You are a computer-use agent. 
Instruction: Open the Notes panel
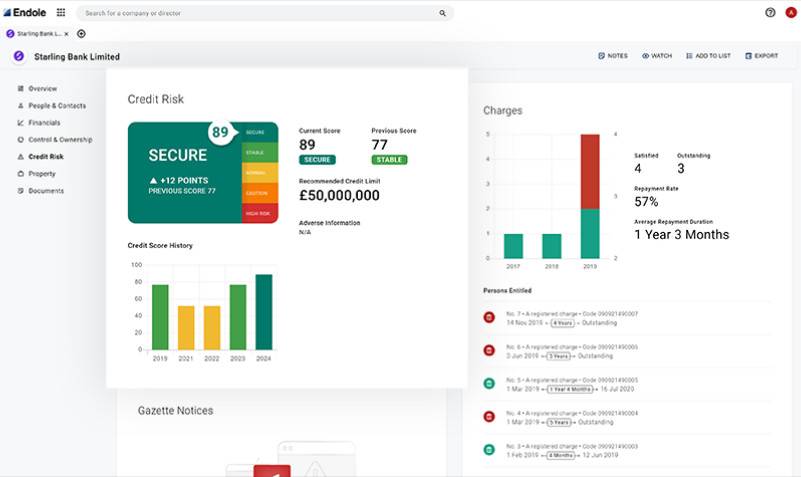pos(612,56)
